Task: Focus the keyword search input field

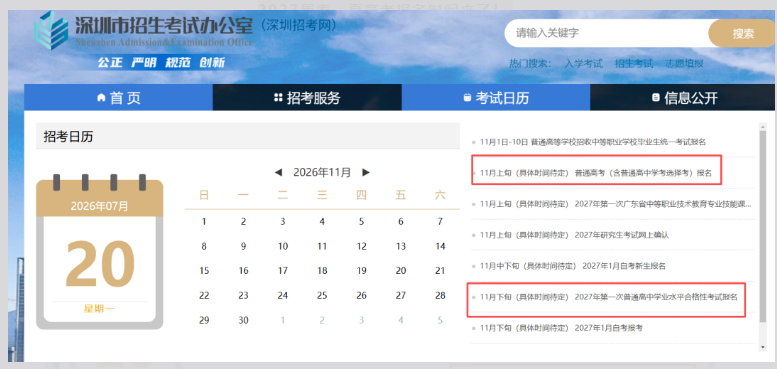Action: (x=607, y=33)
